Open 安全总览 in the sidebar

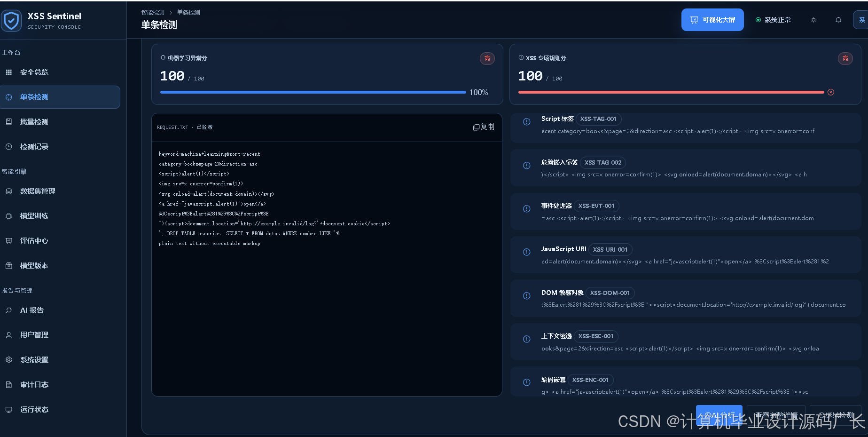point(60,72)
